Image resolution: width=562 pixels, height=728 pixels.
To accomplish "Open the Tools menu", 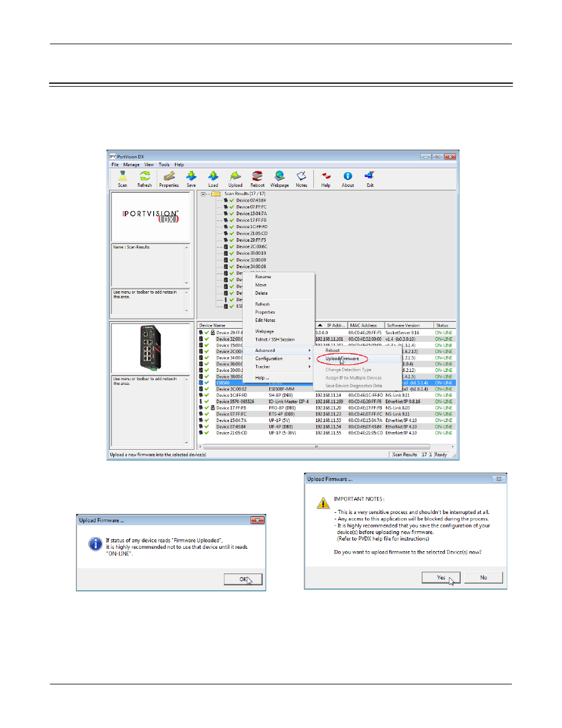I will coord(164,165).
